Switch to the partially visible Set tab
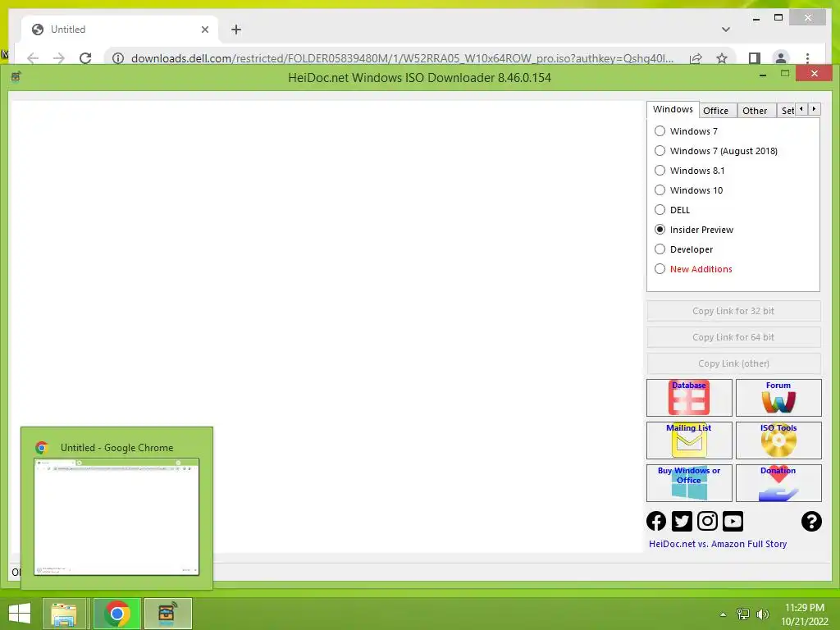The height and width of the screenshot is (630, 840). pyautogui.click(x=787, y=111)
